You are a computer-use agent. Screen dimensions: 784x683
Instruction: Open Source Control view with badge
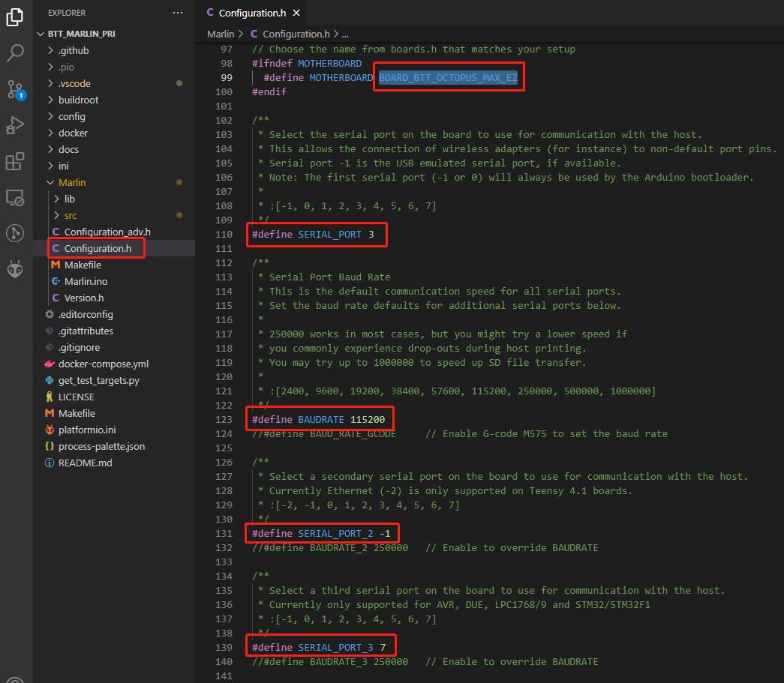pyautogui.click(x=15, y=90)
